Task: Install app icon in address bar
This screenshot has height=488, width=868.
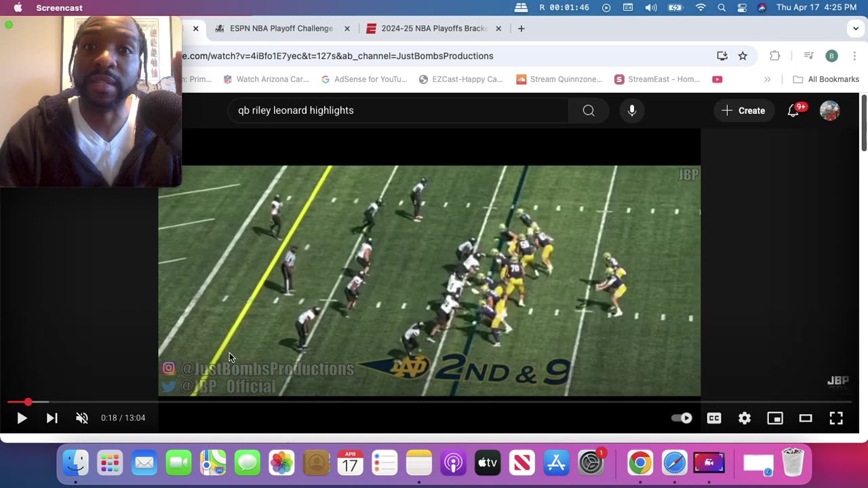Action: point(722,56)
